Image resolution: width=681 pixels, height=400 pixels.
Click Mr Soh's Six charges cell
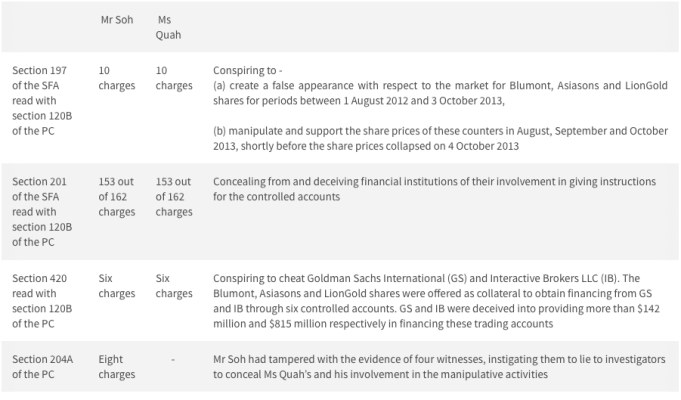point(116,286)
